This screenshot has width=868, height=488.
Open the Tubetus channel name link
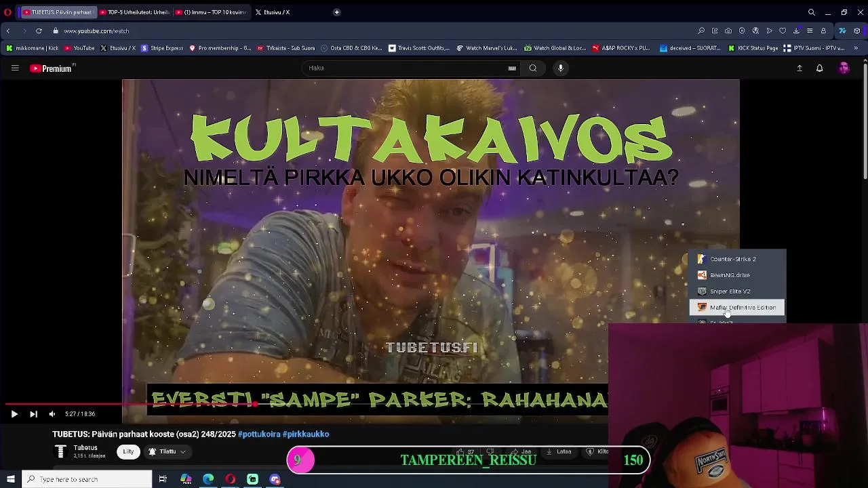click(x=85, y=448)
